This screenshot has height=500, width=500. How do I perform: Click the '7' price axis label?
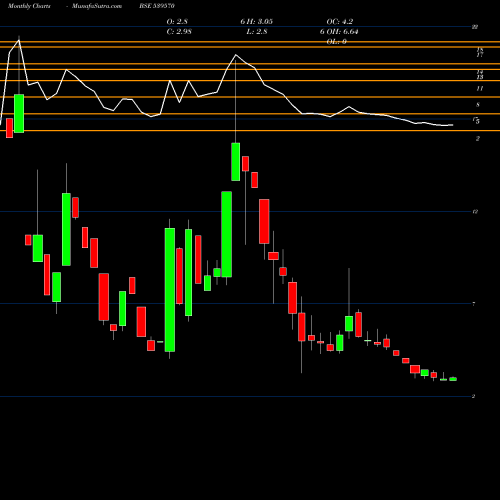click(x=474, y=304)
